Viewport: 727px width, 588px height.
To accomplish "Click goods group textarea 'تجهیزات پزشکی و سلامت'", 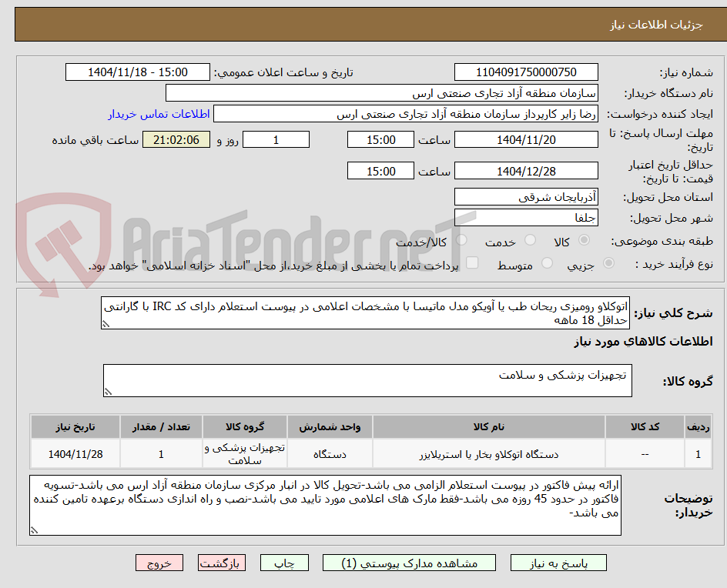I will tap(367, 380).
